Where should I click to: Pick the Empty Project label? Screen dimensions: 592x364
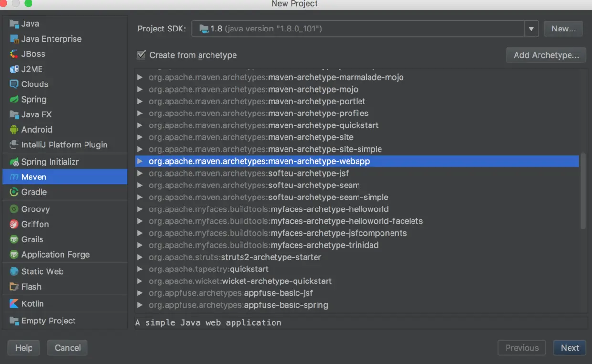coord(48,321)
